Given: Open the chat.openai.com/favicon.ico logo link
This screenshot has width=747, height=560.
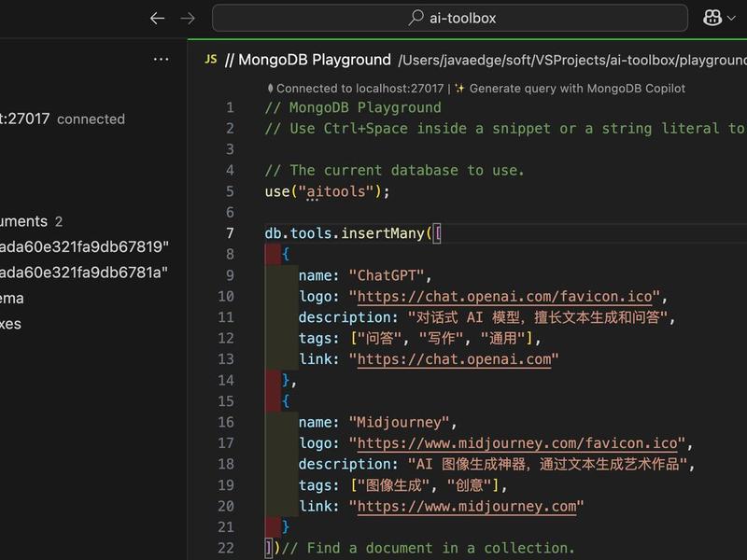Looking at the screenshot, I should tap(504, 297).
